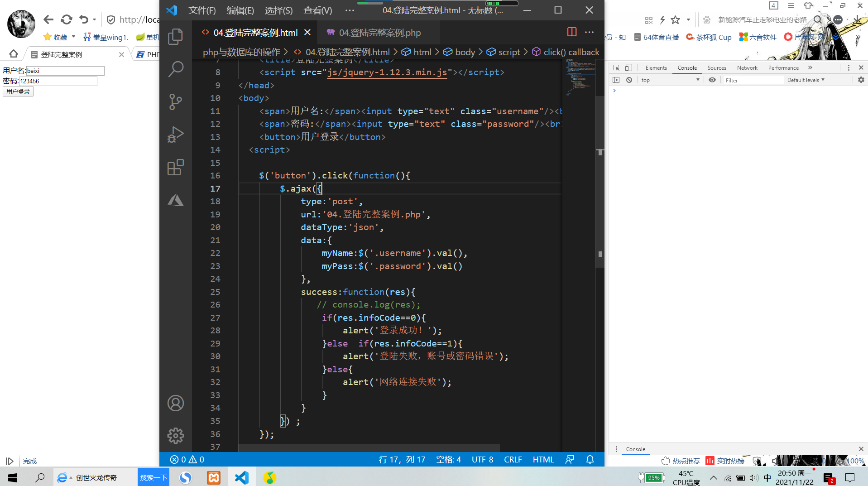Open VS Code Search panel
The image size is (868, 486).
pyautogui.click(x=175, y=69)
